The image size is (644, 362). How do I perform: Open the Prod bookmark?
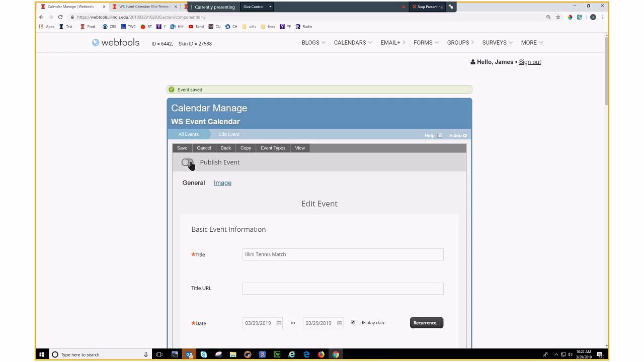point(88,27)
